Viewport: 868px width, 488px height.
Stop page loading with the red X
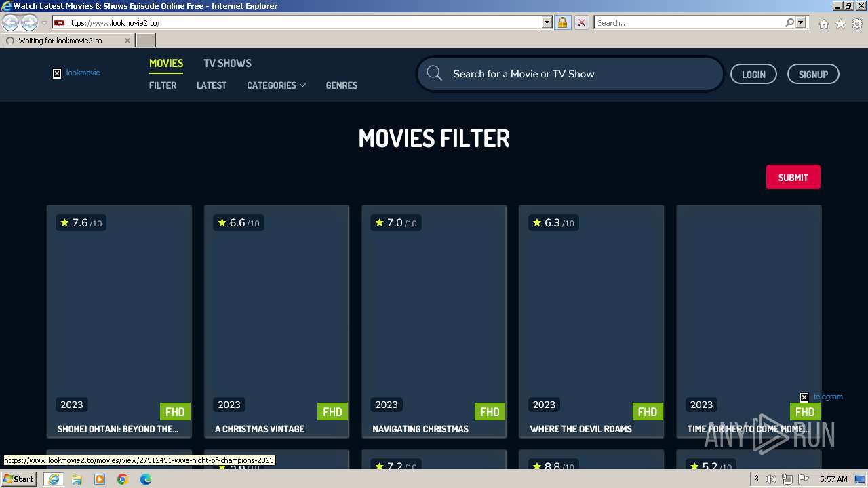coord(581,22)
